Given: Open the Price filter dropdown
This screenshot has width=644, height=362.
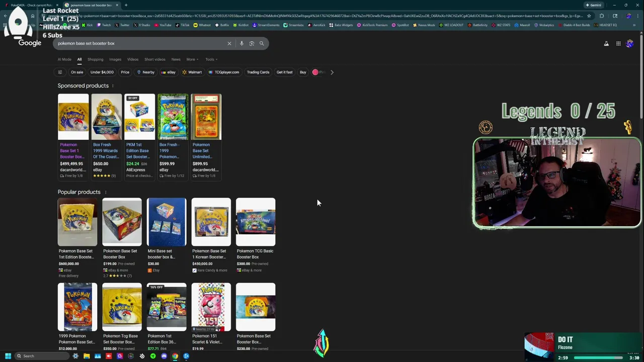Looking at the screenshot, I should click(125, 72).
